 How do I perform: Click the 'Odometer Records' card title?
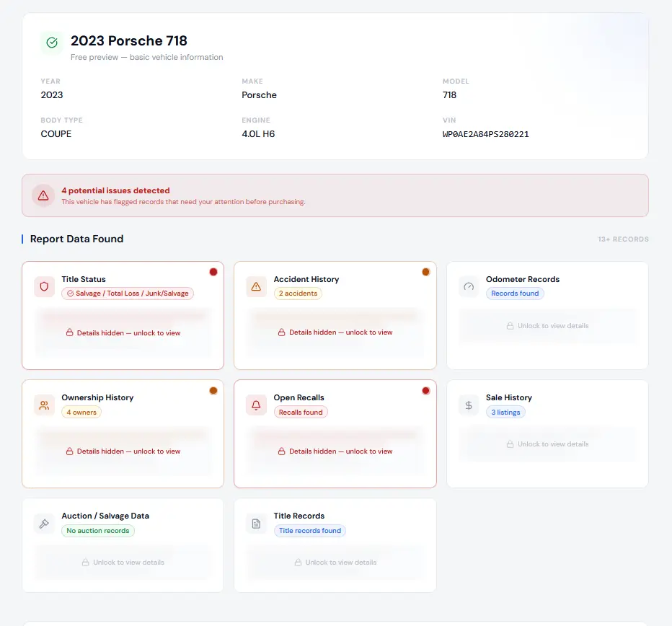(x=523, y=279)
